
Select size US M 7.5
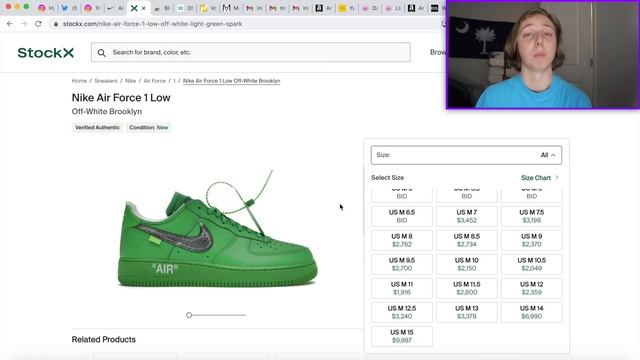click(531, 216)
